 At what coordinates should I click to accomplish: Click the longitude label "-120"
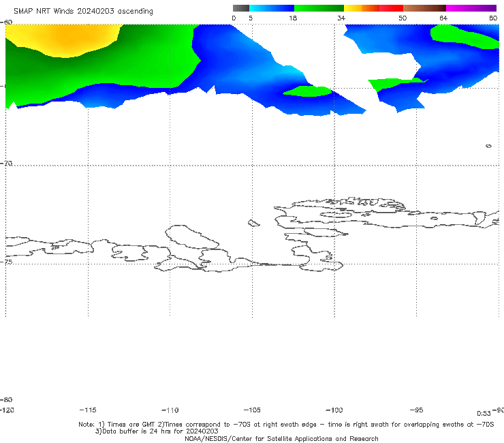(x=7, y=410)
